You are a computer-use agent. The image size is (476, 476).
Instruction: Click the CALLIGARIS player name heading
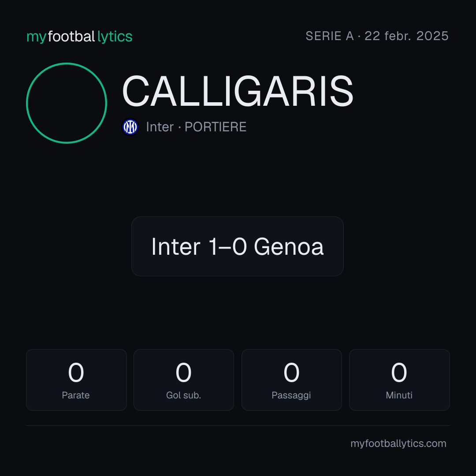(238, 91)
